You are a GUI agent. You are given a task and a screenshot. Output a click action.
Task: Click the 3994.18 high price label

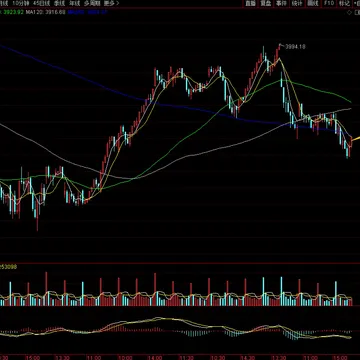tap(295, 47)
